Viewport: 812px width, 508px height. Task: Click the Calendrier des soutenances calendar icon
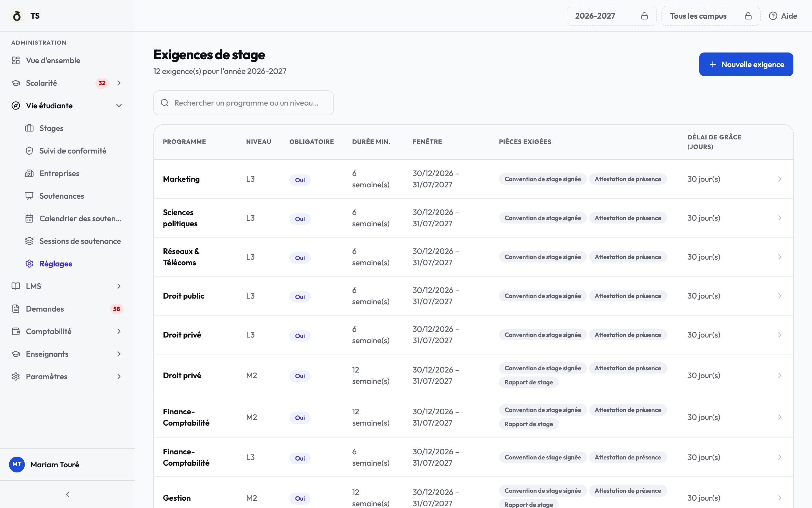coord(29,218)
